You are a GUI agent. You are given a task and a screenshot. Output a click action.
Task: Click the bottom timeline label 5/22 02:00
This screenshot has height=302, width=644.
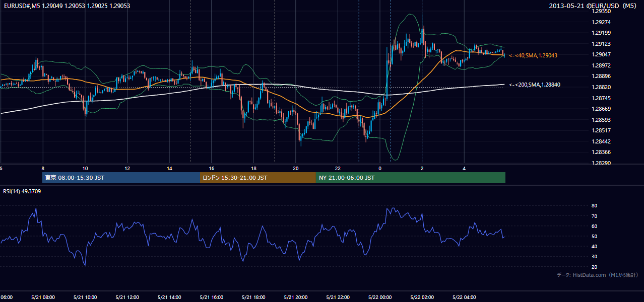tap(422, 297)
